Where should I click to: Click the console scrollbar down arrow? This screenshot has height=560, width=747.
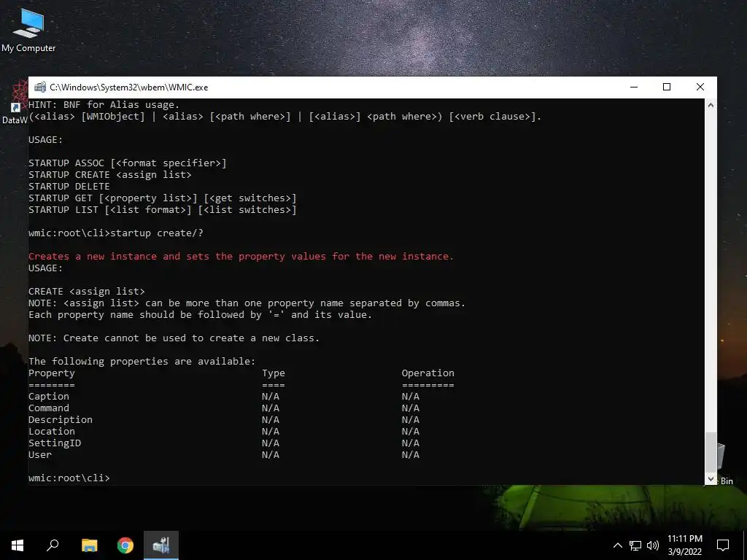point(711,478)
